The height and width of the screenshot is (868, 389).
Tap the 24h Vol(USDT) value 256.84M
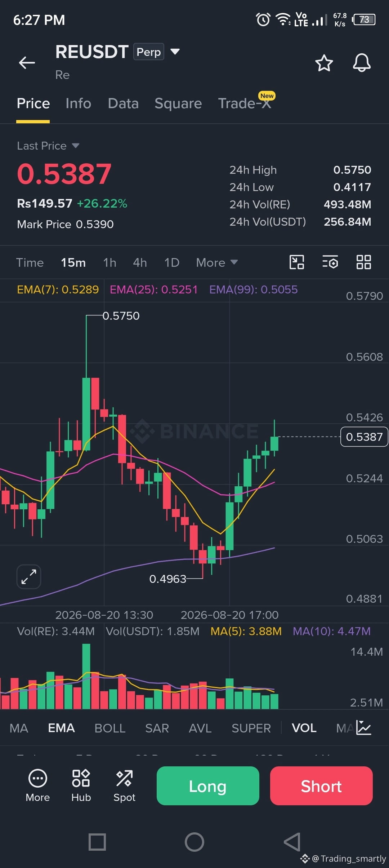pos(347,222)
